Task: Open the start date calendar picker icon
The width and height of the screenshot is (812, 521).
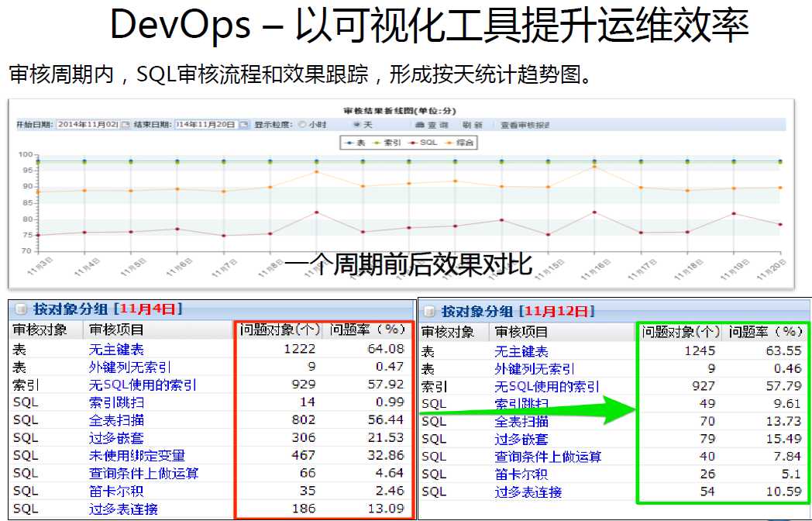Action: [126, 125]
